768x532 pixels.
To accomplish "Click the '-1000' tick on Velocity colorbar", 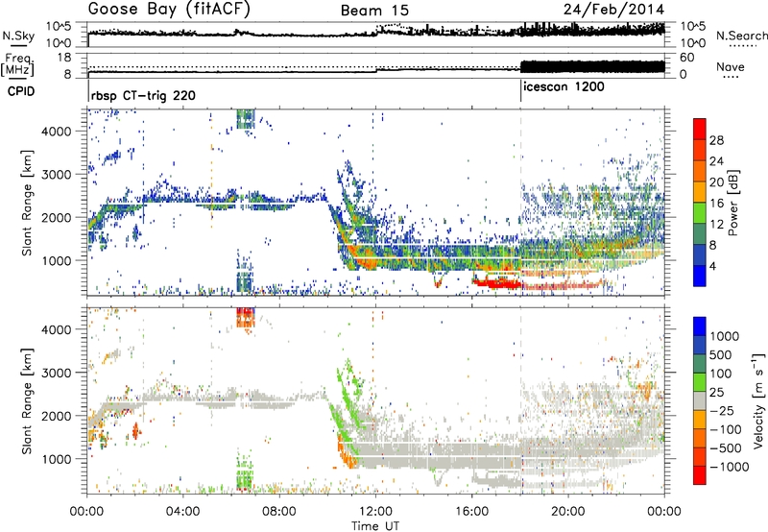I will 729,467.
